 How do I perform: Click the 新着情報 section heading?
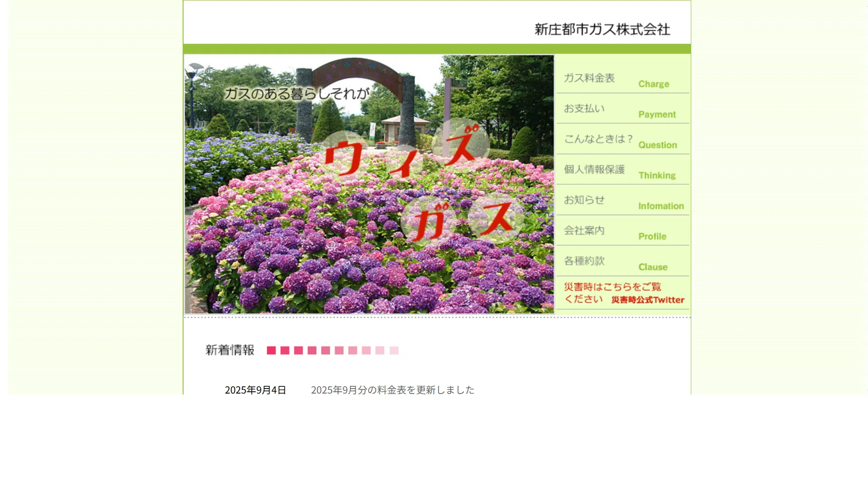click(x=230, y=350)
